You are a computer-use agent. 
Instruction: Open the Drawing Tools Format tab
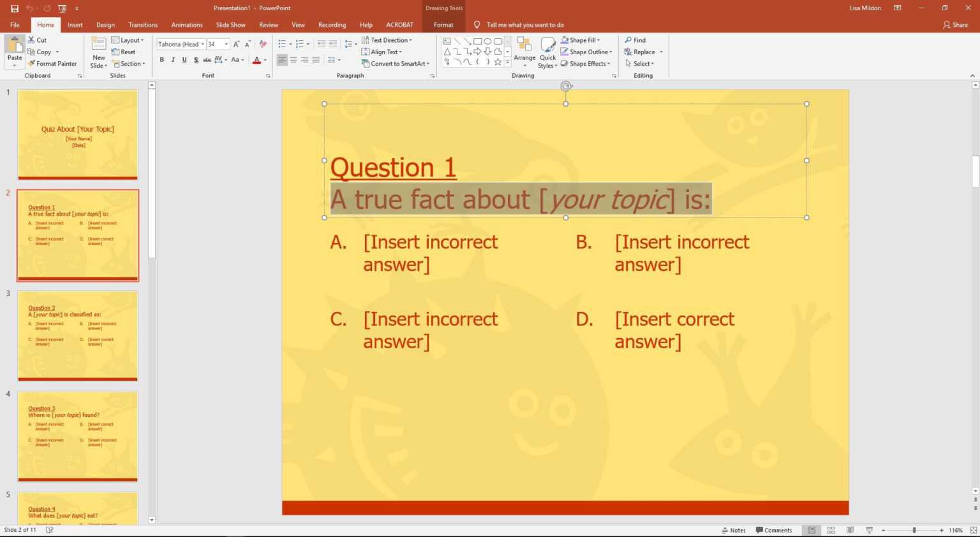coord(443,24)
